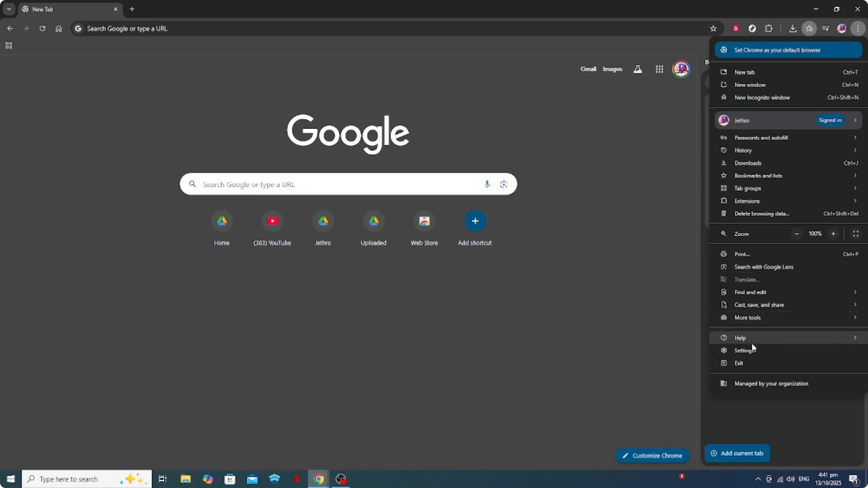This screenshot has width=868, height=488.
Task: Select Delete browsing data menu item
Action: 788,214
